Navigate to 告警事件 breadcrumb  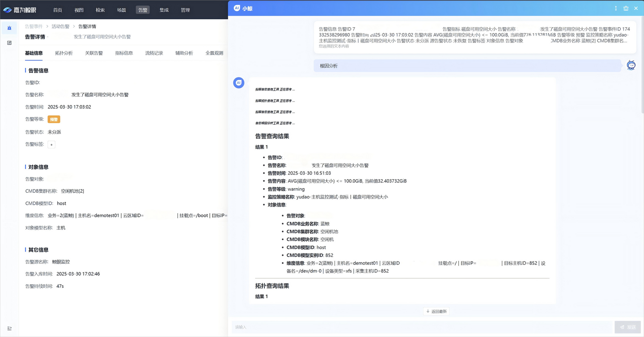(x=34, y=26)
